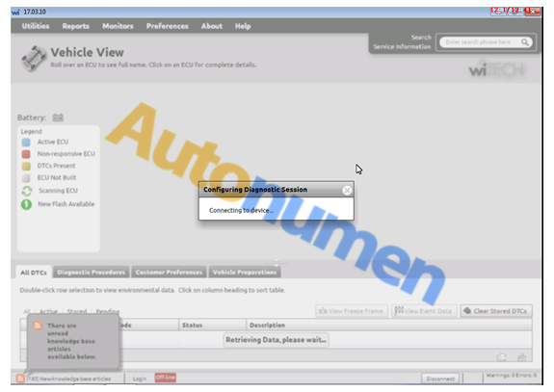554x392 pixels.
Task: Click the Connecting to device text
Action: coord(241,211)
